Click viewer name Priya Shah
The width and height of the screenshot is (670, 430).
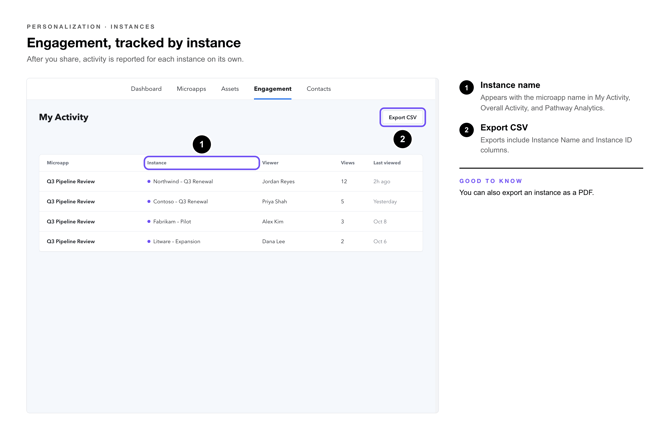[274, 202]
